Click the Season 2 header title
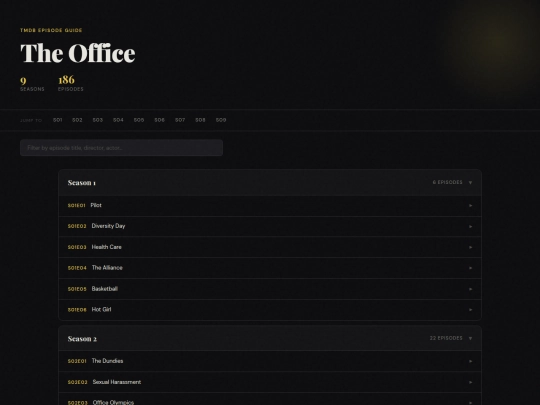540x405 pixels. tap(82, 339)
